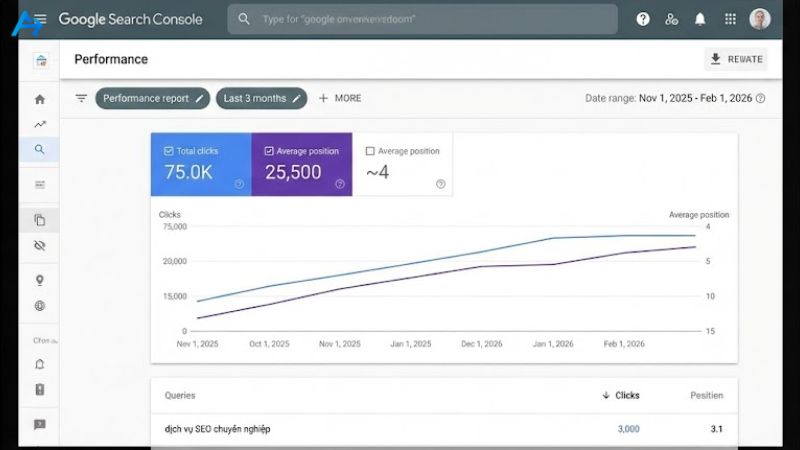Open the sidebar bell icon
Viewport: 800px width, 450px height.
click(40, 364)
